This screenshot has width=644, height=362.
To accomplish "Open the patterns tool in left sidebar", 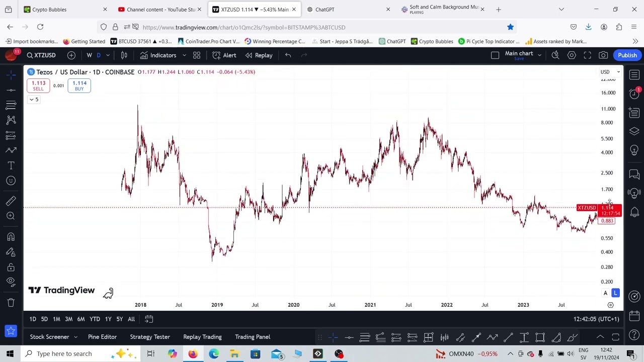I will click(11, 120).
